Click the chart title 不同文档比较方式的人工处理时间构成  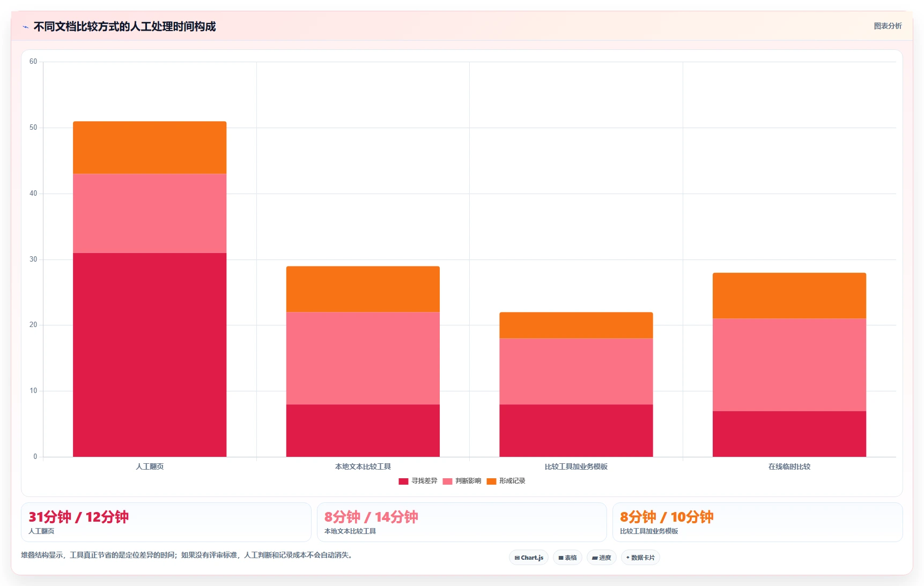(124, 26)
